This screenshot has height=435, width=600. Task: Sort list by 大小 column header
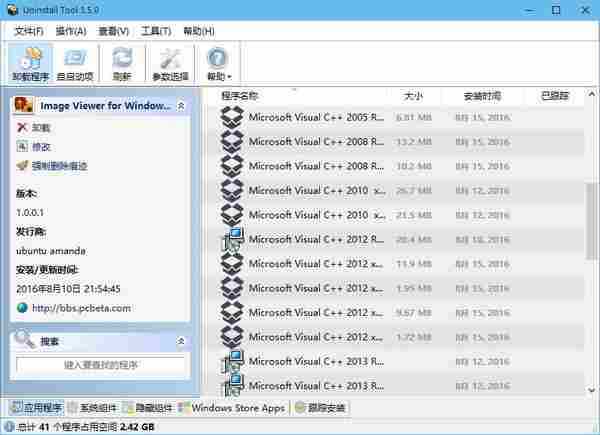[x=414, y=96]
